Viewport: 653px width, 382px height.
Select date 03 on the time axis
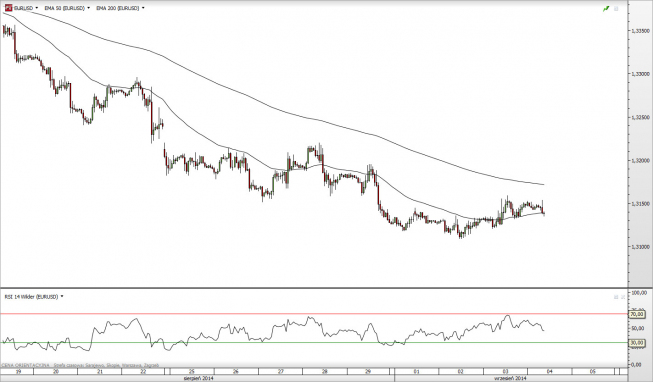(506, 371)
